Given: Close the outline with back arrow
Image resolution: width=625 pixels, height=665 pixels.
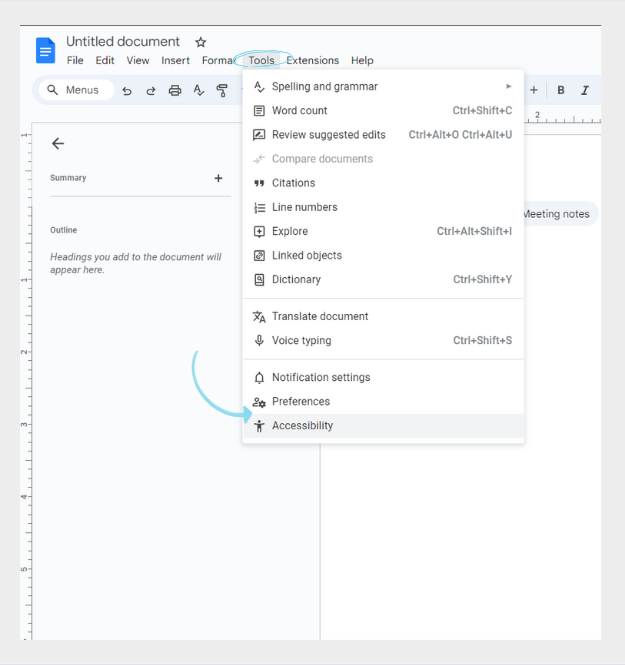Looking at the screenshot, I should [58, 144].
